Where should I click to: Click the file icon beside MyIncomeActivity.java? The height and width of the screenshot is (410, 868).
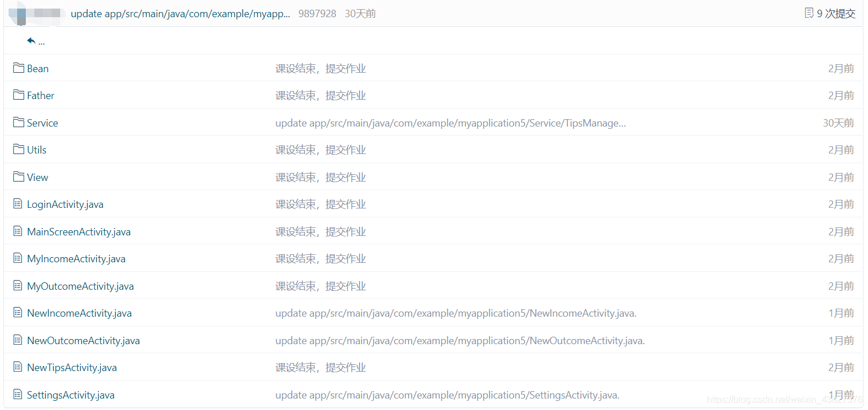[x=18, y=258]
